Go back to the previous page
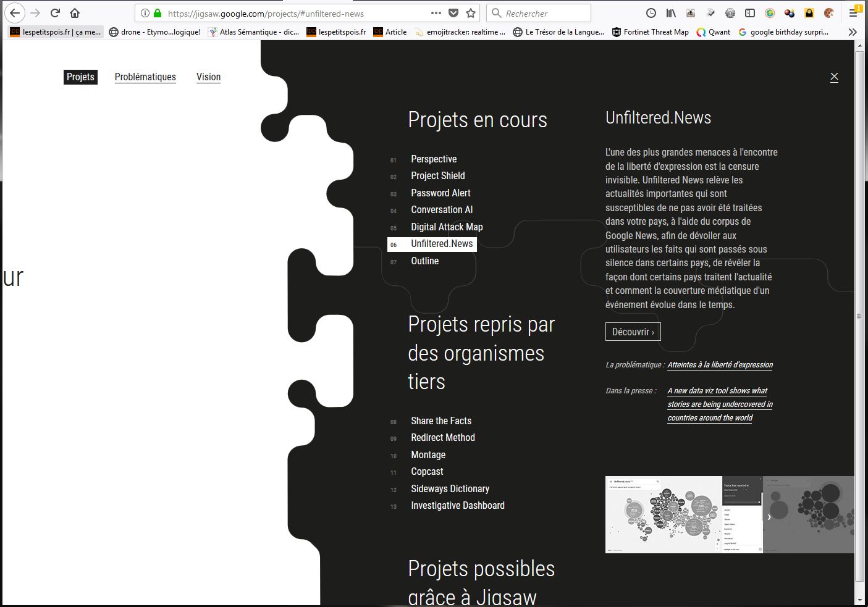Image resolution: width=868 pixels, height=607 pixels. [x=15, y=13]
